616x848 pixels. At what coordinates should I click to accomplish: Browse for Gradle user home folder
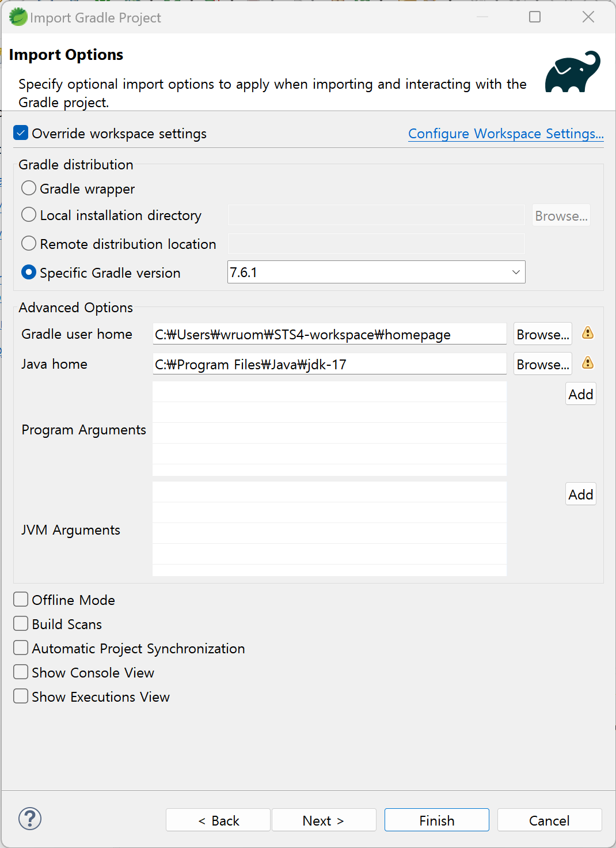[x=542, y=334]
